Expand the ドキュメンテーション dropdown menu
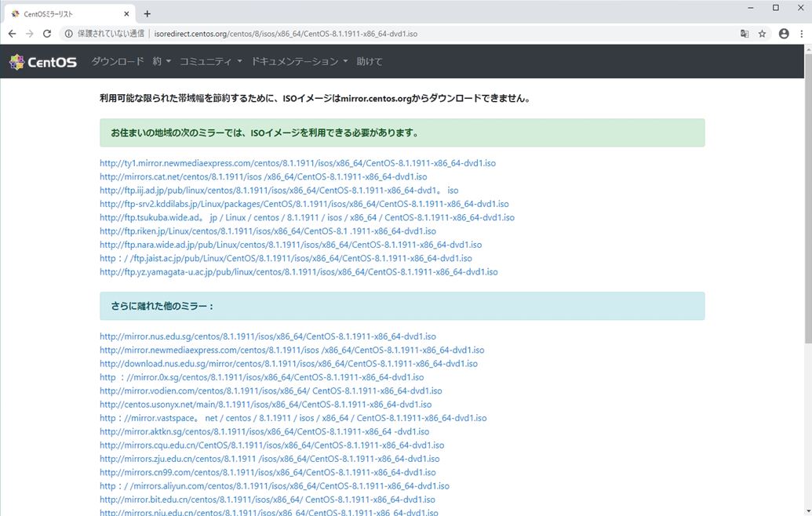Viewport: 812px width, 516px height. click(x=300, y=62)
